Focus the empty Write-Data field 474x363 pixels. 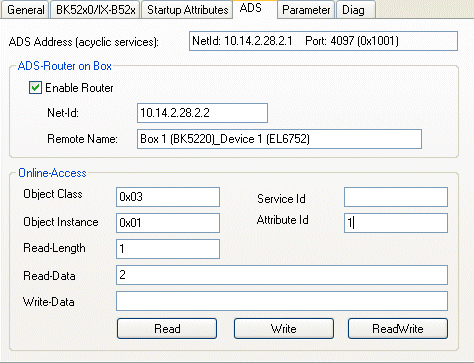point(282,301)
